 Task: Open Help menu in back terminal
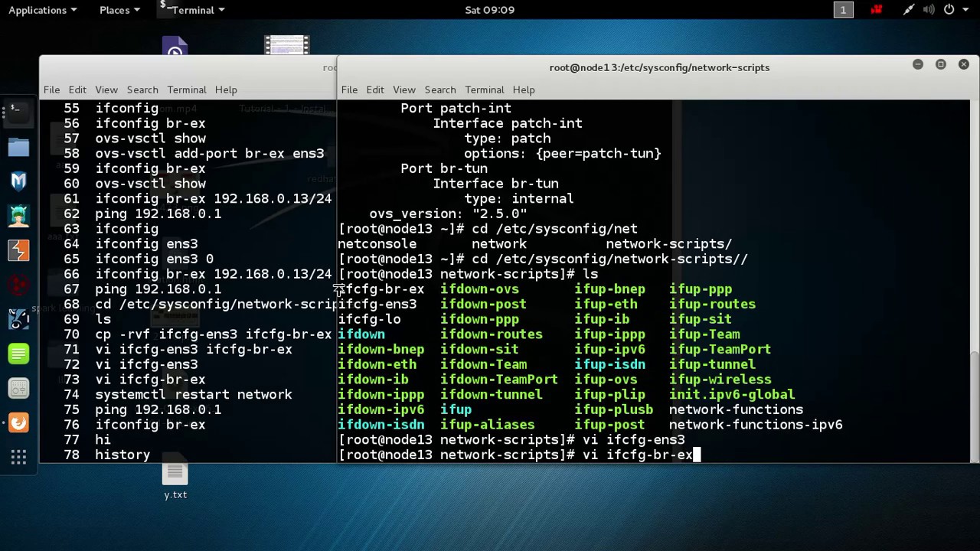(226, 90)
